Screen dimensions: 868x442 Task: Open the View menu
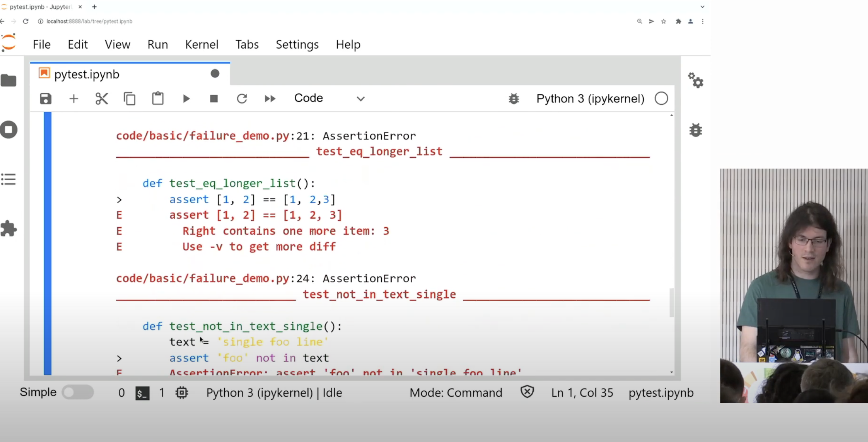[118, 44]
